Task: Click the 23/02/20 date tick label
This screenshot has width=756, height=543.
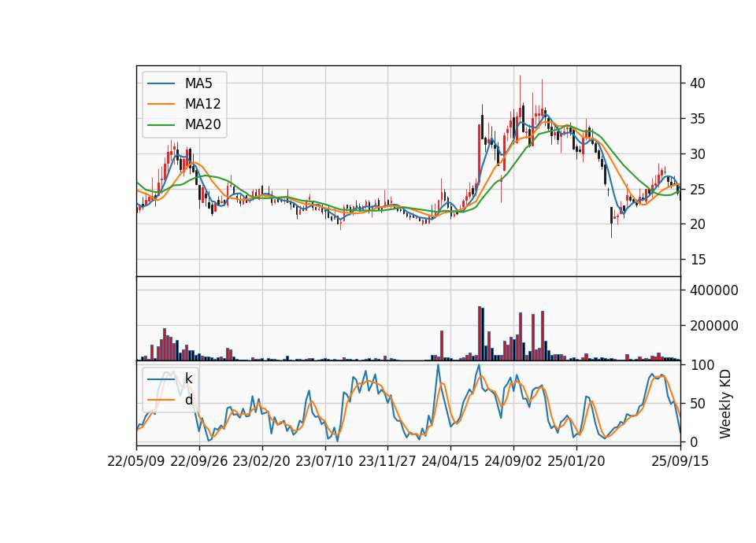Action: click(261, 461)
